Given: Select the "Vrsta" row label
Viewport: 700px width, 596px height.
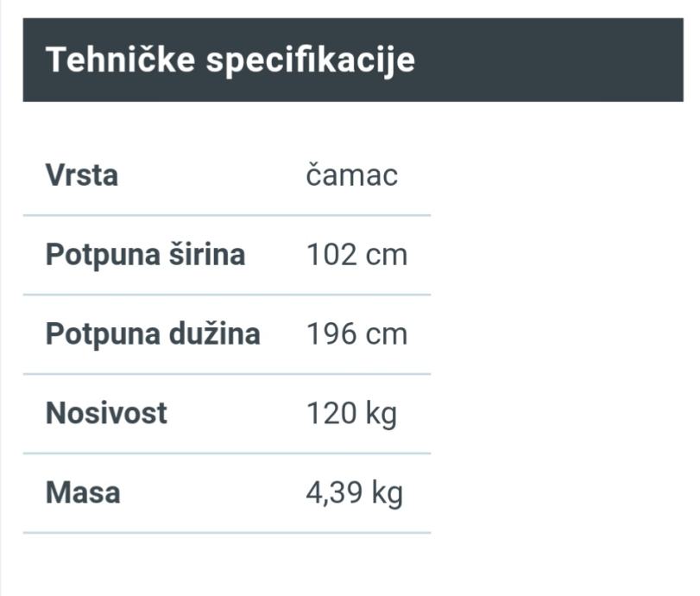Looking at the screenshot, I should pyautogui.click(x=81, y=175).
